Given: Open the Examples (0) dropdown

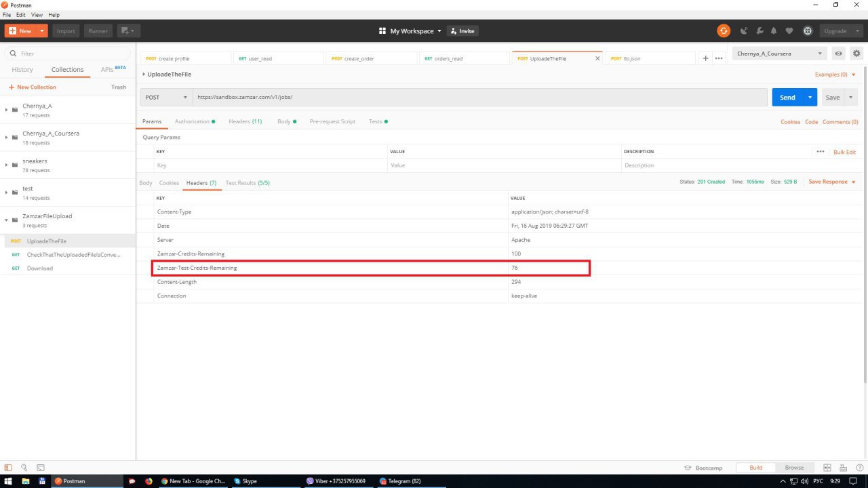Looking at the screenshot, I should coord(835,75).
